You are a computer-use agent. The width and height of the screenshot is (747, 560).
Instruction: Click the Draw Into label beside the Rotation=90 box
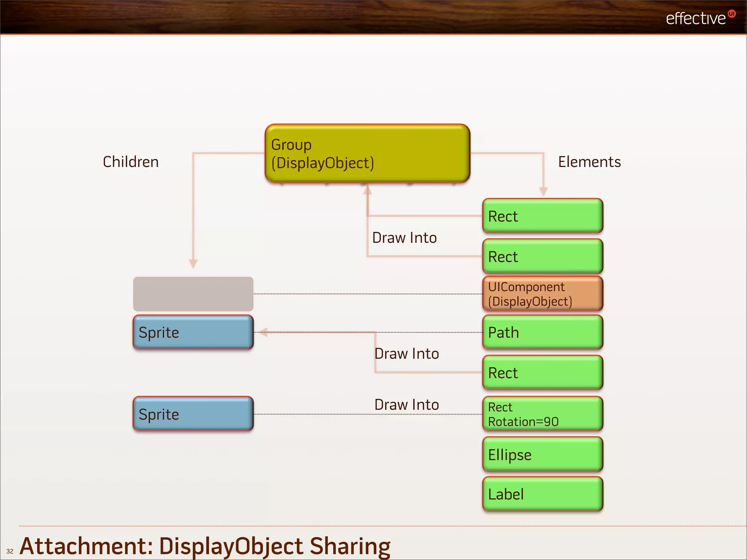coord(406,405)
